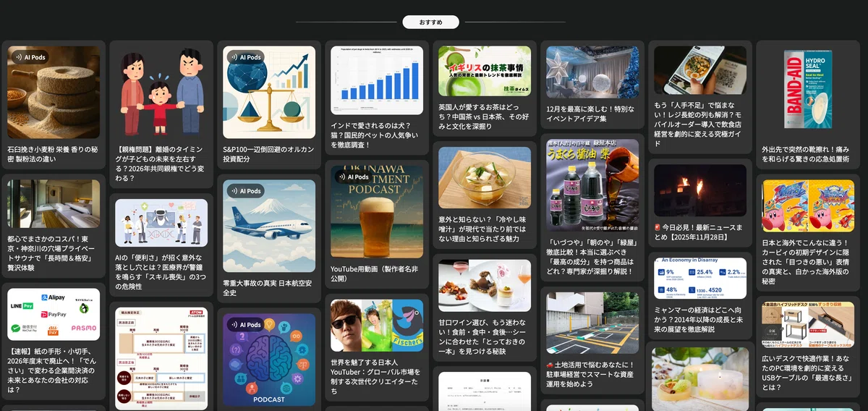Click AI Pods badge on beer podcast card
The height and width of the screenshot is (411, 868).
(x=353, y=177)
